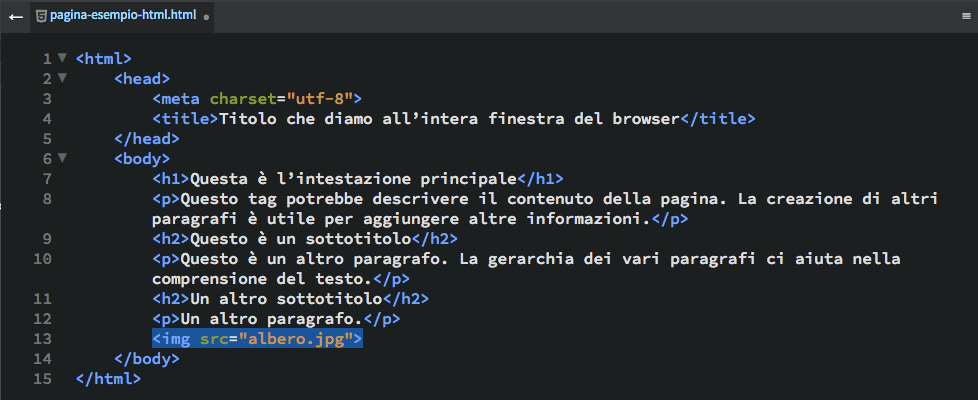The height and width of the screenshot is (400, 978).
Task: Select the pagina-esempio-html.html tab
Action: coord(123,17)
